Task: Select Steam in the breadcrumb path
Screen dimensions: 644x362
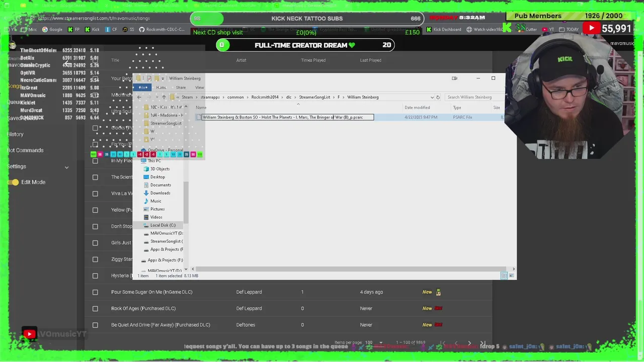Action: (x=187, y=97)
